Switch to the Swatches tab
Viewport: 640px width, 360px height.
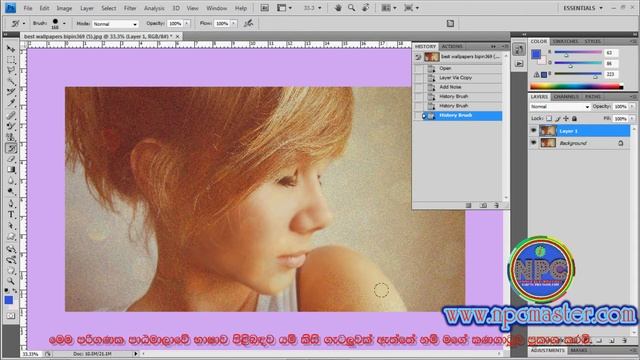(x=565, y=41)
